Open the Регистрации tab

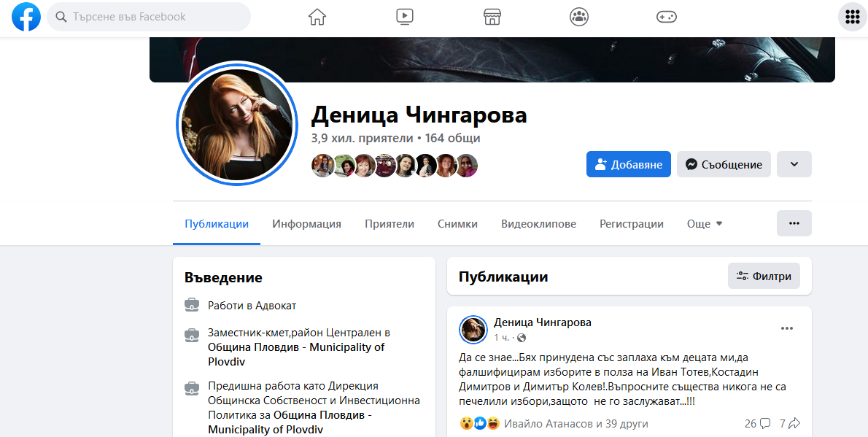click(x=632, y=224)
